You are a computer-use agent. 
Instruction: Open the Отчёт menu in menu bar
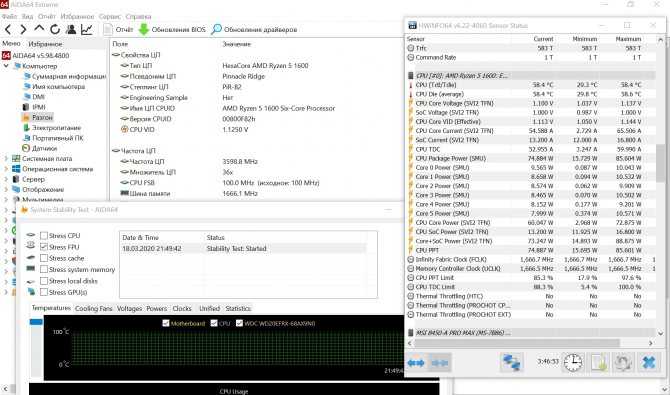47,16
